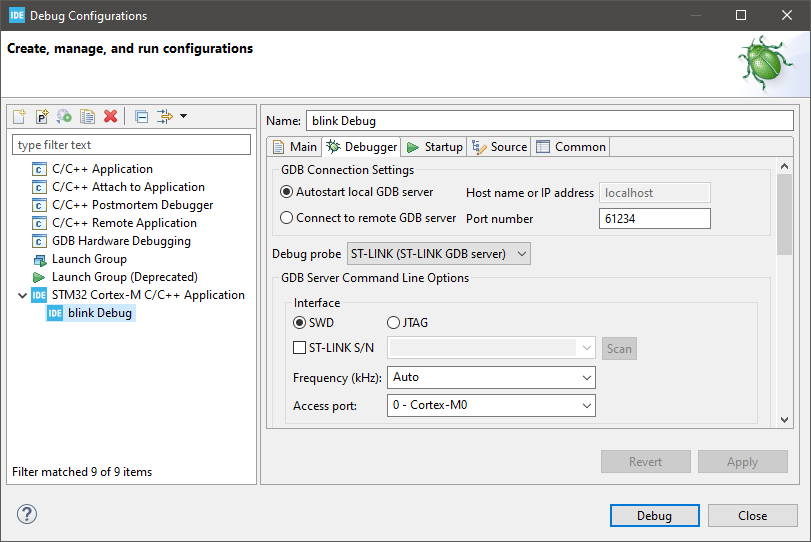This screenshot has width=811, height=542.
Task: Click the New prototype configuration icon
Action: [42, 116]
